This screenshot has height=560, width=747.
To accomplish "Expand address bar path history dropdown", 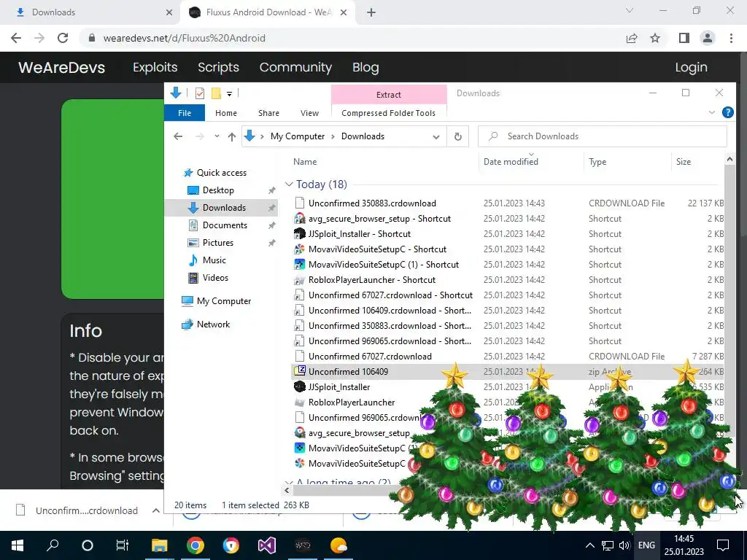I will (436, 136).
